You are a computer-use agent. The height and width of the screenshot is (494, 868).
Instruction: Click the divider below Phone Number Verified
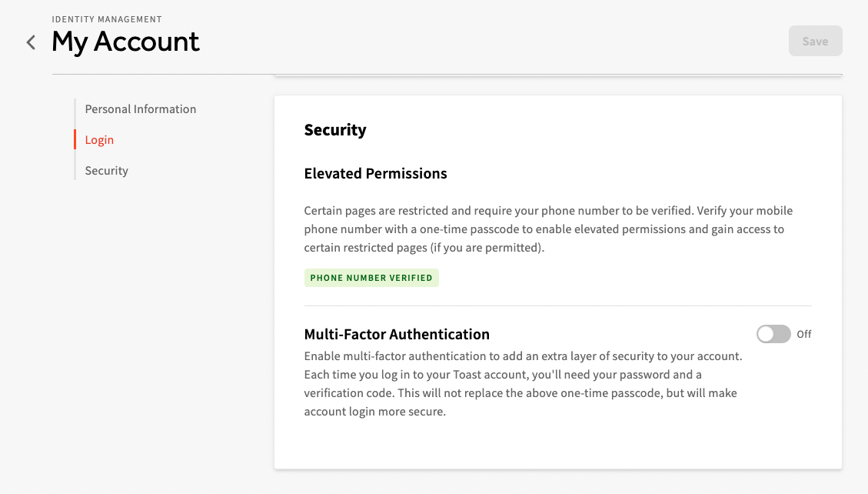tap(557, 303)
